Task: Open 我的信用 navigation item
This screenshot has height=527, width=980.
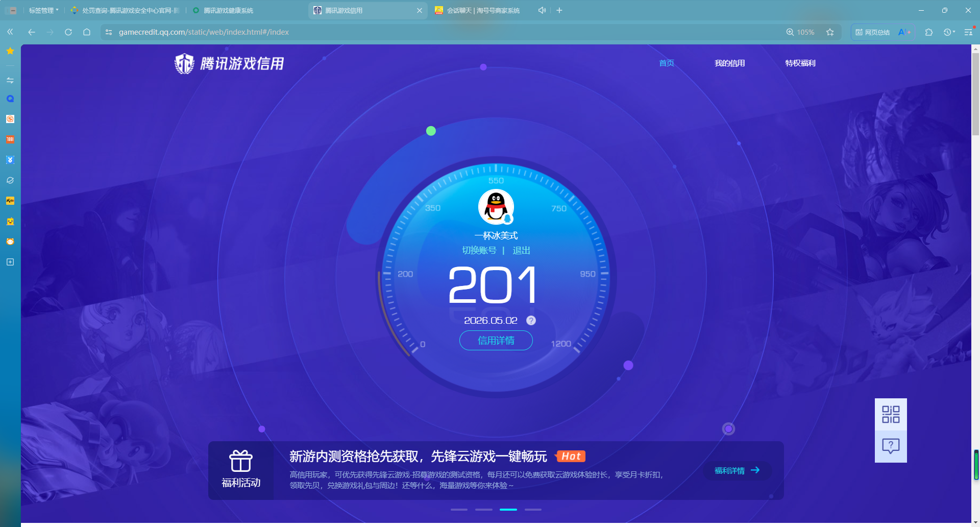Action: pyautogui.click(x=729, y=63)
